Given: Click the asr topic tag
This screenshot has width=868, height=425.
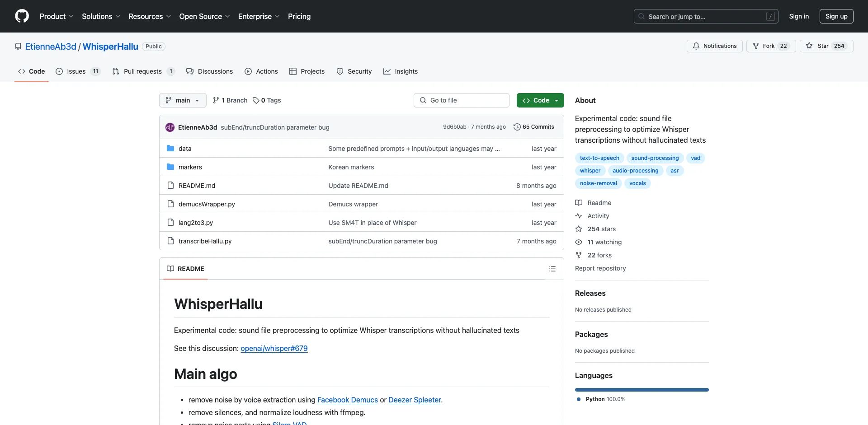Looking at the screenshot, I should coord(675,171).
